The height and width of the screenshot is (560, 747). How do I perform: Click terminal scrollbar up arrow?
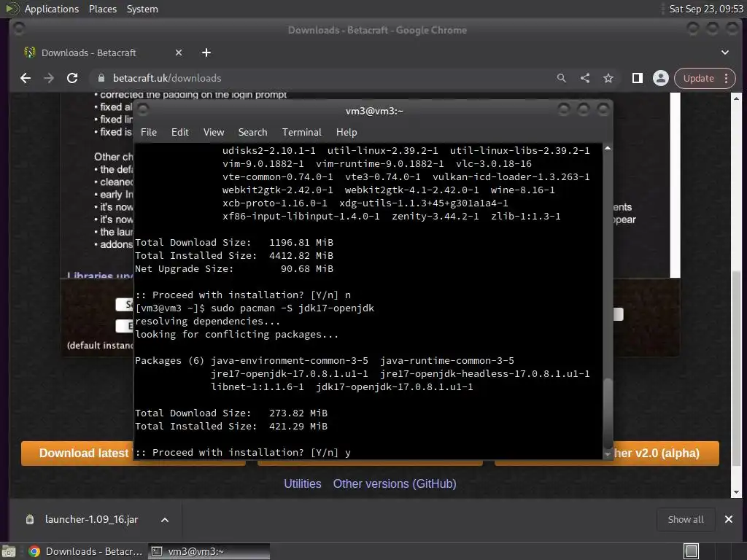(608, 149)
